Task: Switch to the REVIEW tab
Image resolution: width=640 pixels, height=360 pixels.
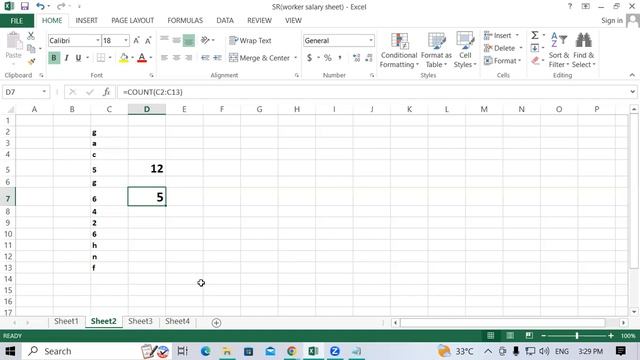Action: coord(259,20)
